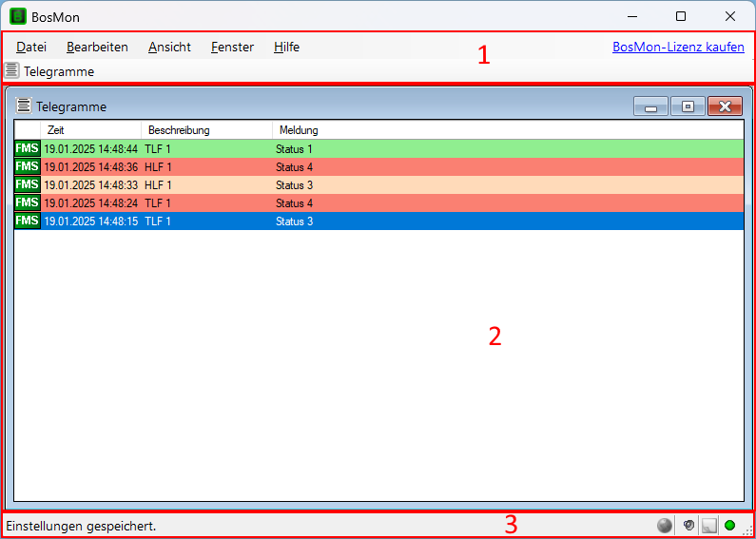
Task: Follow the BosMon-Lizenz kaufen link
Action: (x=678, y=47)
